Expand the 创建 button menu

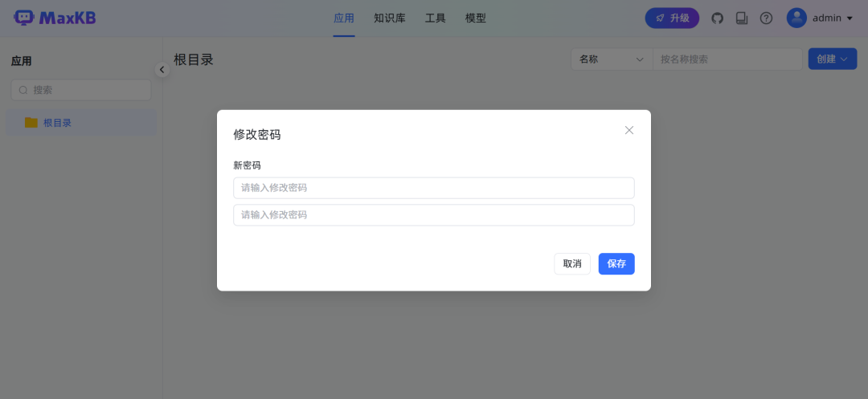point(833,59)
